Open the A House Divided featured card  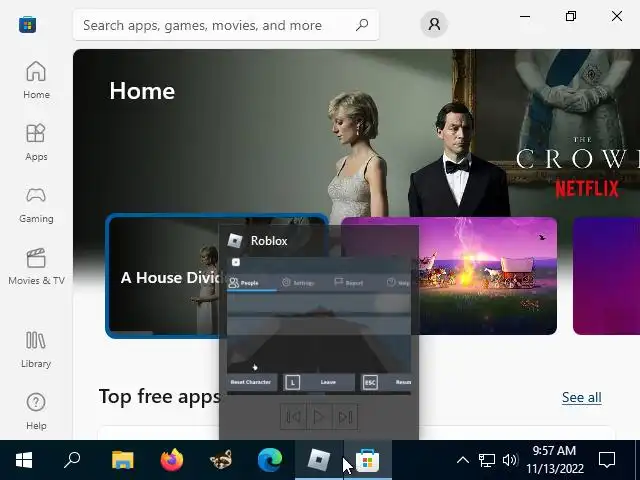(163, 276)
